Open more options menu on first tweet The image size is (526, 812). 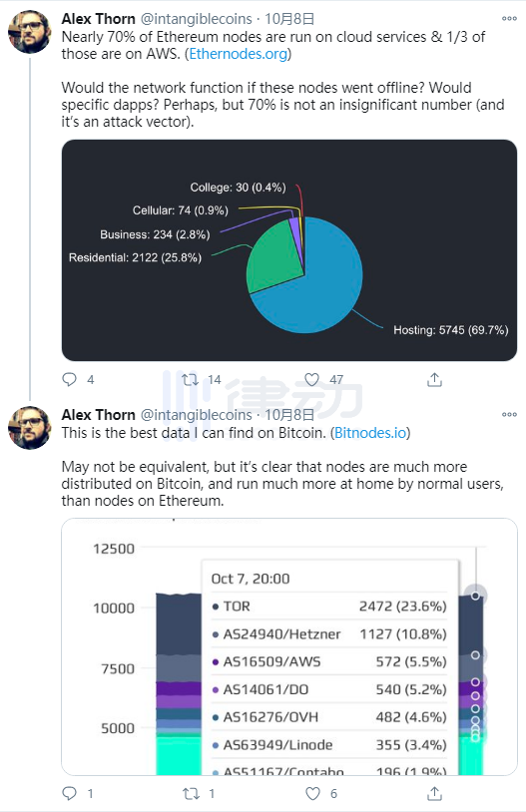[509, 19]
